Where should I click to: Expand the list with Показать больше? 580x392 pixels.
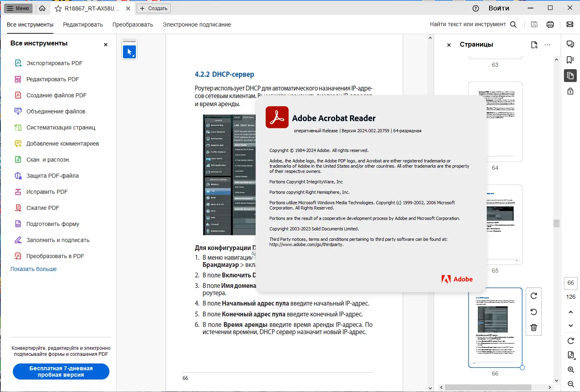click(33, 269)
